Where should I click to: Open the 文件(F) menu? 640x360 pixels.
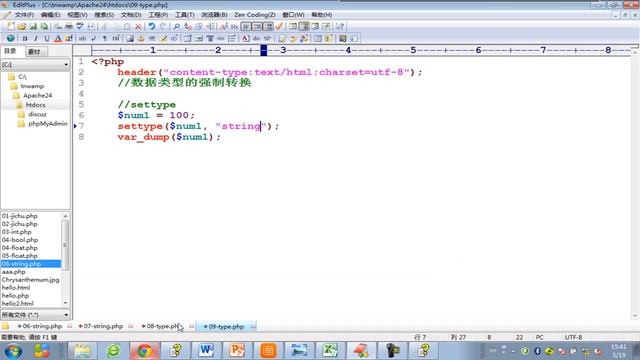click(x=24, y=15)
